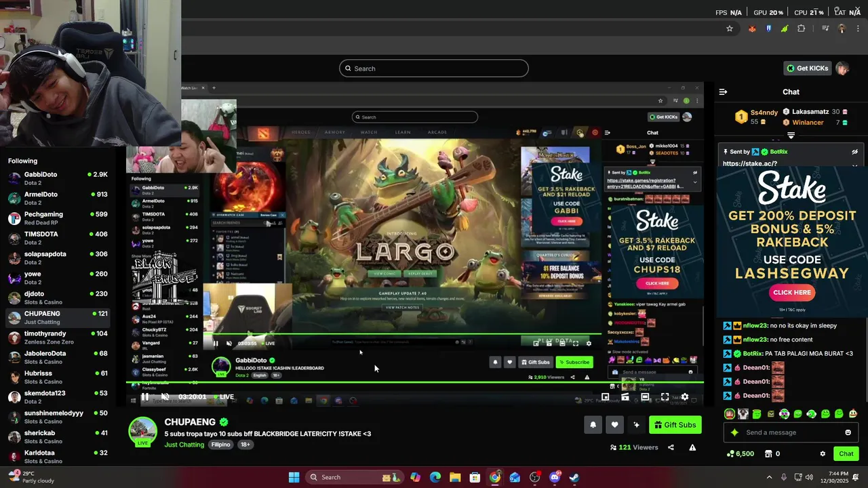This screenshot has height=488, width=868.
Task: Open the user profile avatar menu
Action: tap(842, 68)
